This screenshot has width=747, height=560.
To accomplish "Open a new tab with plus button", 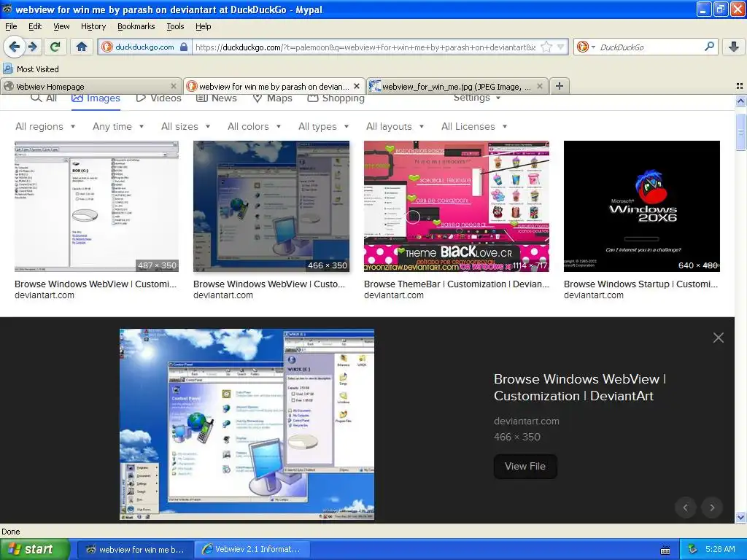I will click(560, 86).
